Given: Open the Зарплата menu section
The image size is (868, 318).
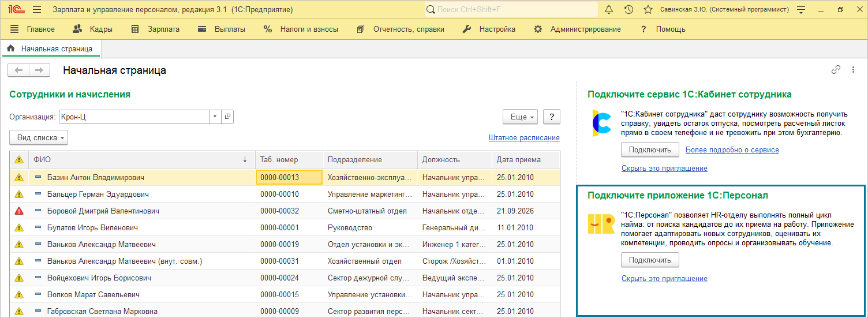Looking at the screenshot, I should [155, 29].
